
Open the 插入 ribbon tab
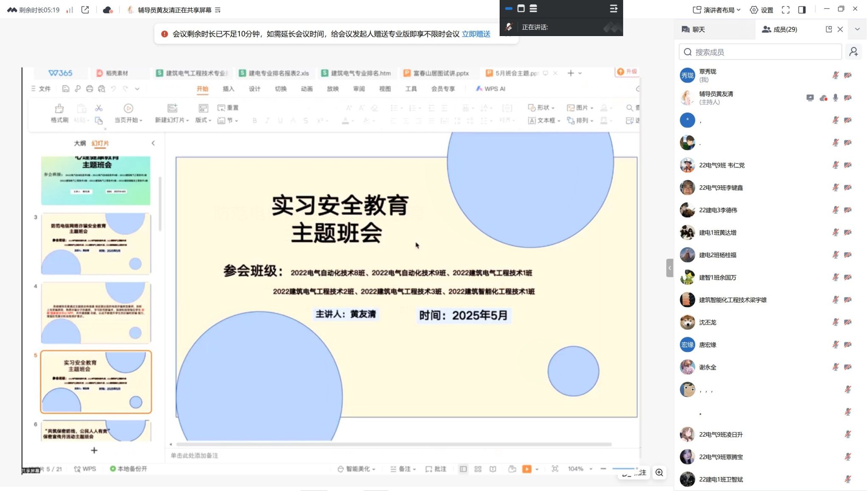(x=228, y=89)
